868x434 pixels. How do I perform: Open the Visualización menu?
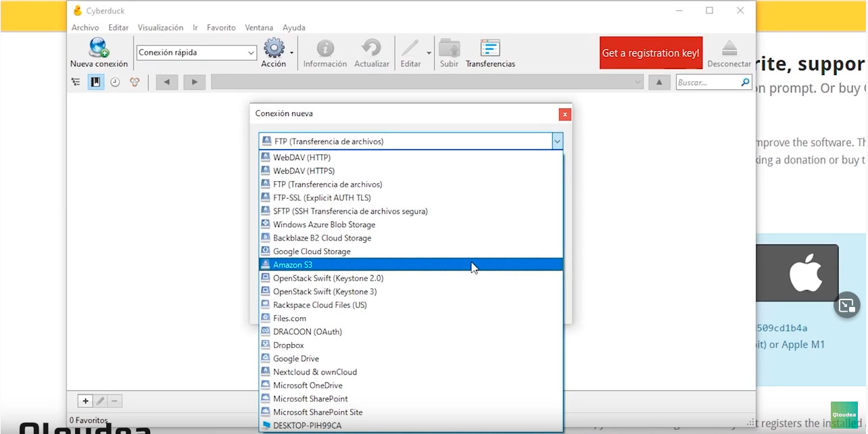coord(160,28)
